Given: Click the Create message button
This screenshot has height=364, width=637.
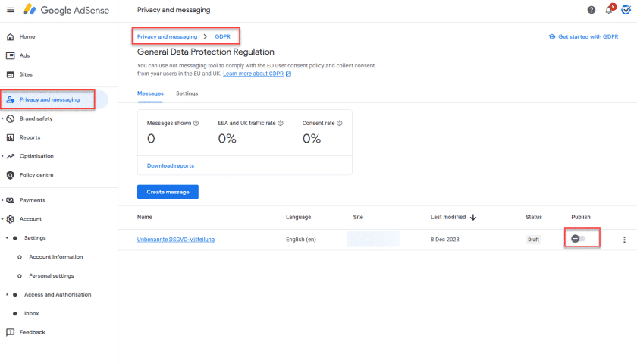Looking at the screenshot, I should [x=168, y=191].
